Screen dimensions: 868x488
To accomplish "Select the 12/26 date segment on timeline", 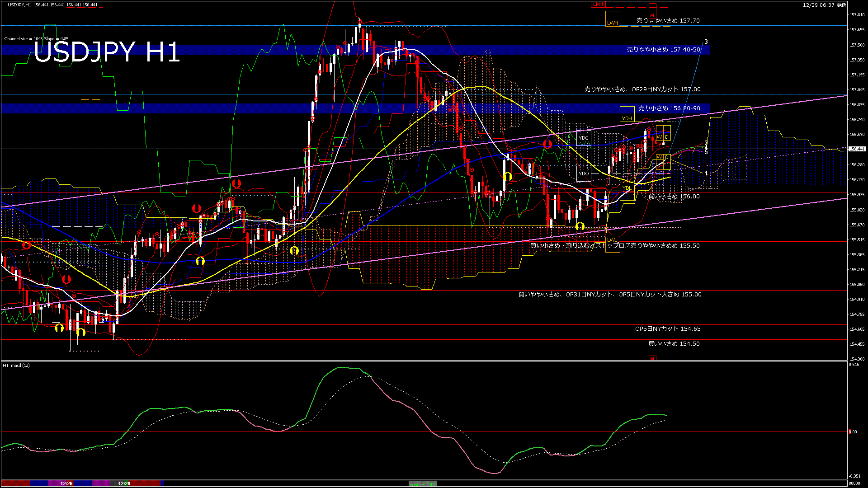I will 66,483.
